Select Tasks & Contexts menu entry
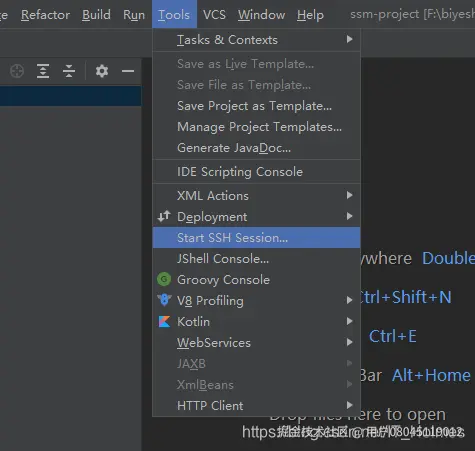 pos(256,40)
